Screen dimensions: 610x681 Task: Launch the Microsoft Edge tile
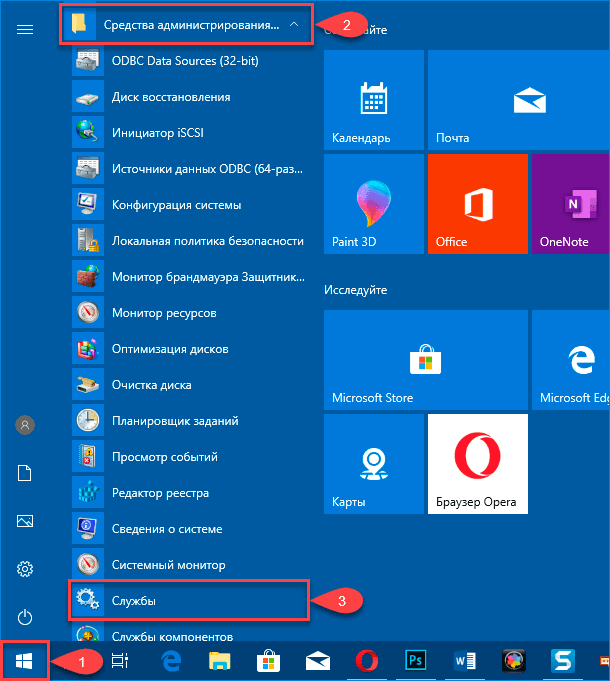[571, 360]
